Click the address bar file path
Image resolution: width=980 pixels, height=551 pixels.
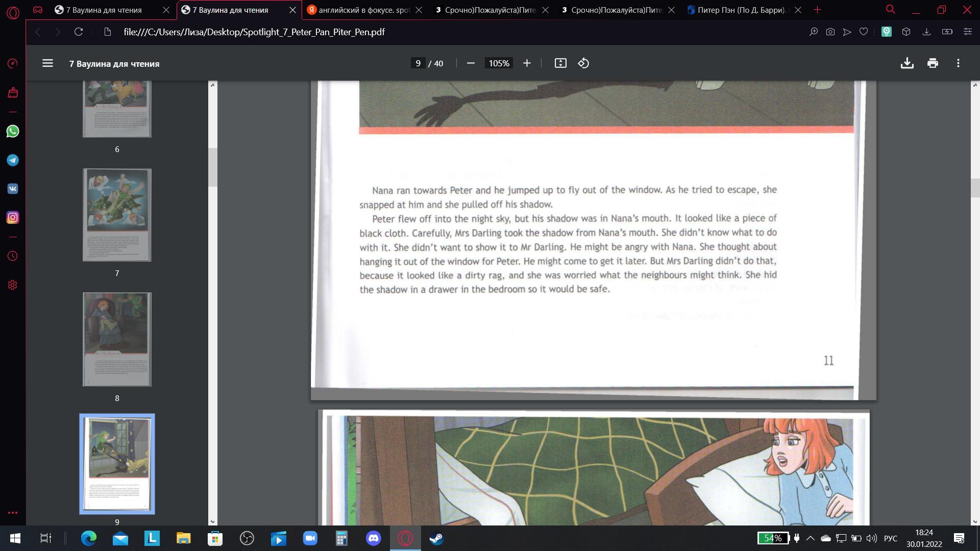tap(254, 32)
